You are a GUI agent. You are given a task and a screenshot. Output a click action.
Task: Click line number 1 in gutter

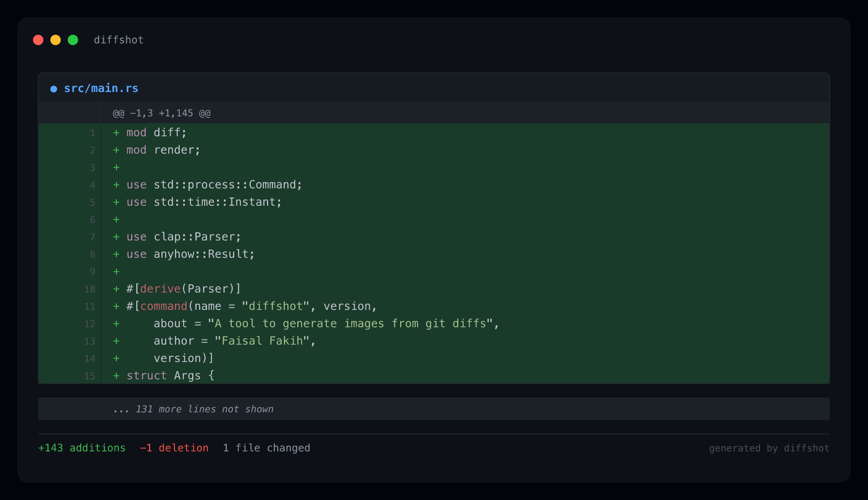pyautogui.click(x=92, y=133)
